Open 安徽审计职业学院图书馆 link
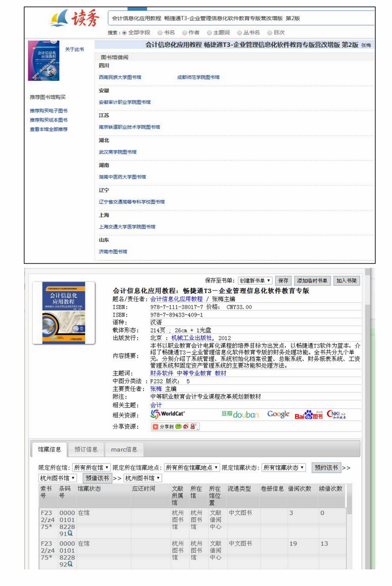 tap(125, 102)
